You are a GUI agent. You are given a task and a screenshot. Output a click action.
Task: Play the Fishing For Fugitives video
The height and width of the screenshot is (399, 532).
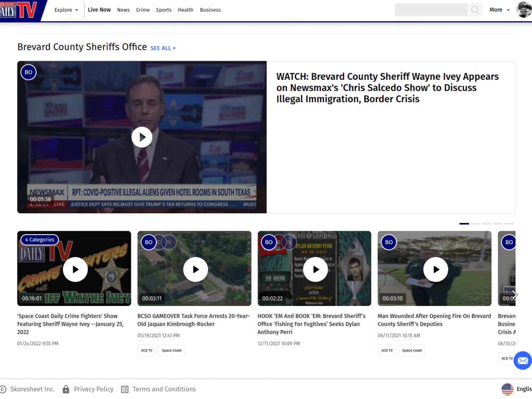[x=315, y=269]
